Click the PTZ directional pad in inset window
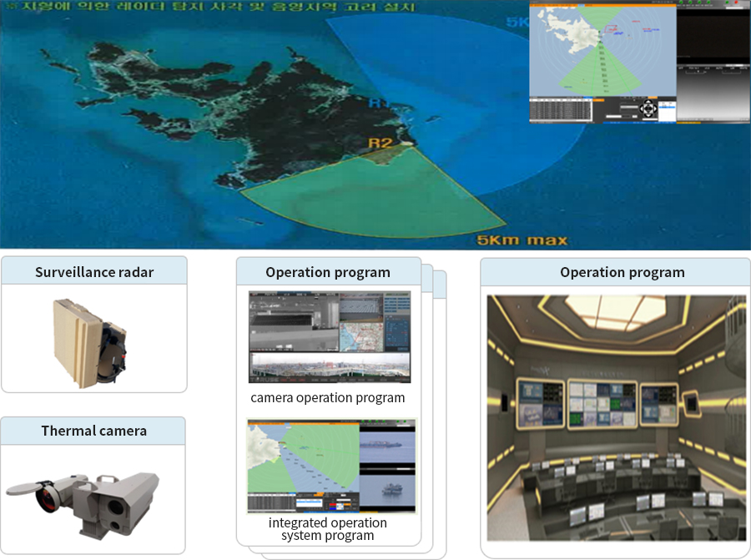The height and width of the screenshot is (560, 751). tap(648, 108)
